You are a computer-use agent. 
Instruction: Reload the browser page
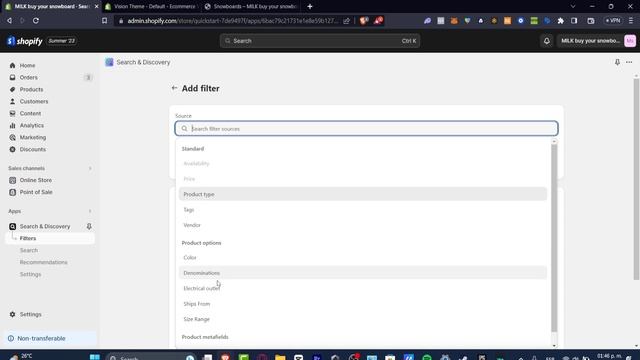(x=36, y=20)
